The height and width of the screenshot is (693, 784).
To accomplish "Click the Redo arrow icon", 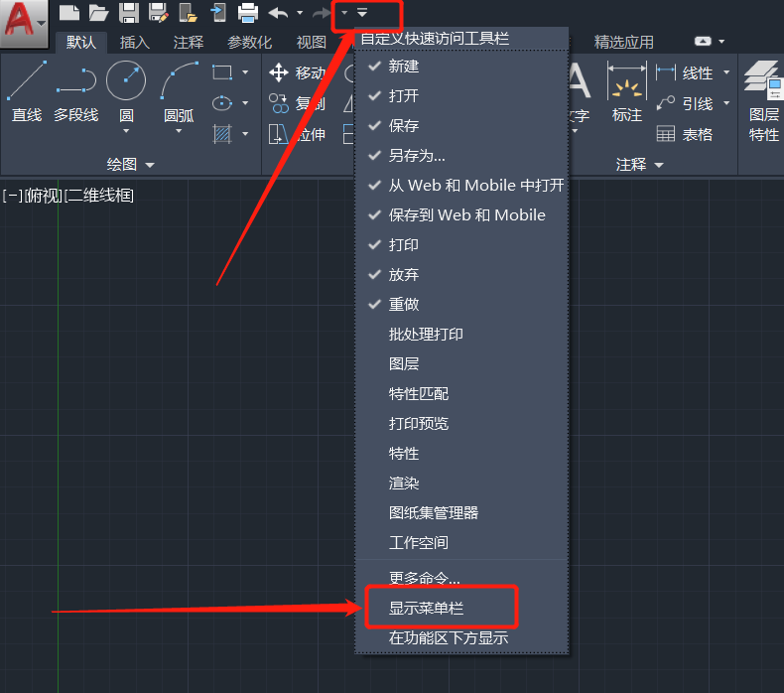I will click(x=322, y=13).
